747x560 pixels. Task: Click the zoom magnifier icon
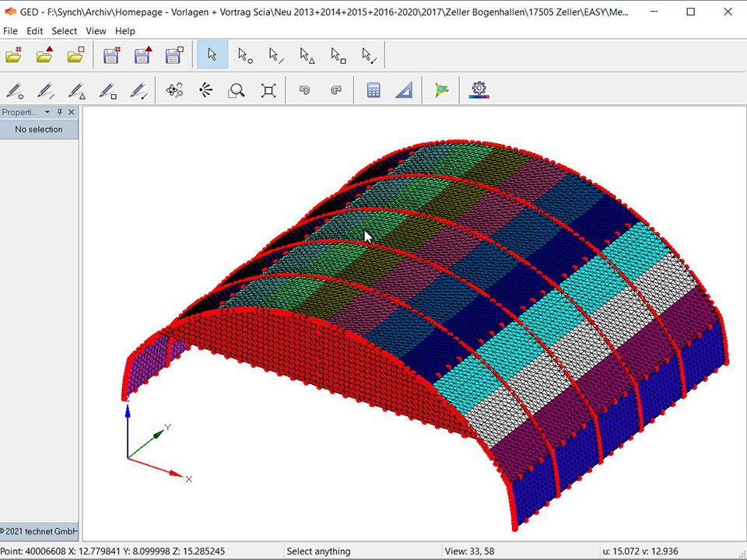[x=237, y=90]
